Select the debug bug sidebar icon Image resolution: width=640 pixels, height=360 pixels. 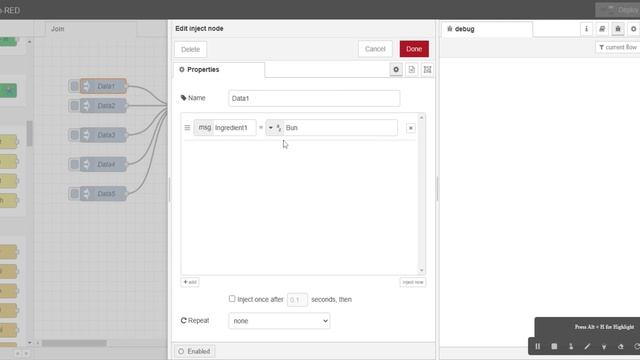tap(618, 29)
